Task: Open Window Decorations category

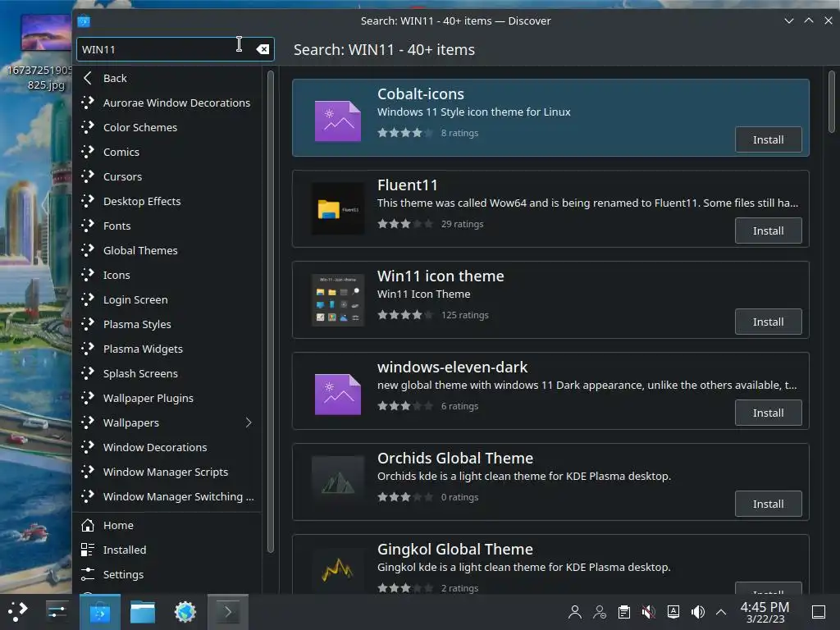Action: tap(168, 448)
